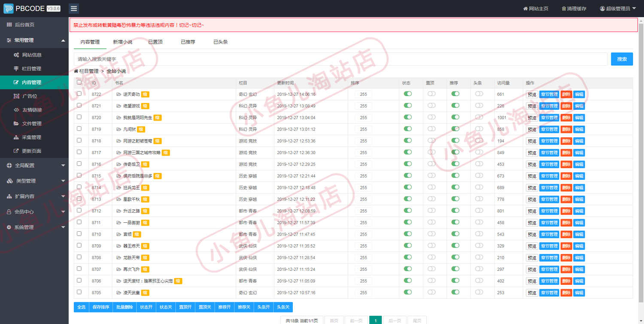Toggle the 状态 switch for row 8713

[408, 199]
